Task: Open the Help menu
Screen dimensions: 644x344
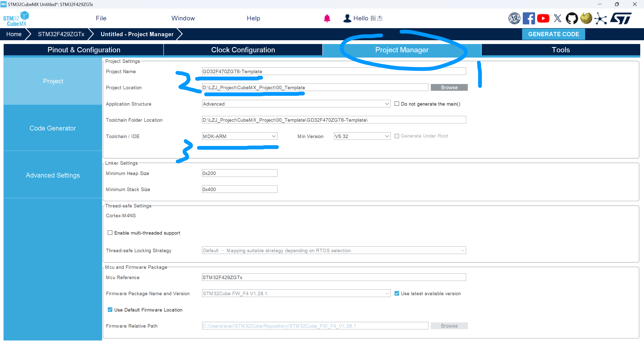Action: 253,18
